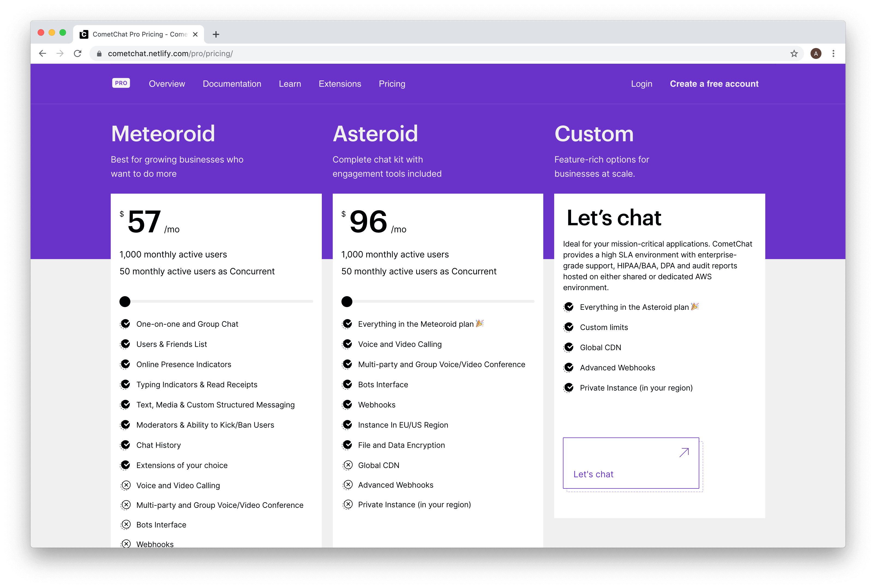Click the Meteoroid plan users slider handle
Screen dimensions: 876x588
click(x=125, y=302)
